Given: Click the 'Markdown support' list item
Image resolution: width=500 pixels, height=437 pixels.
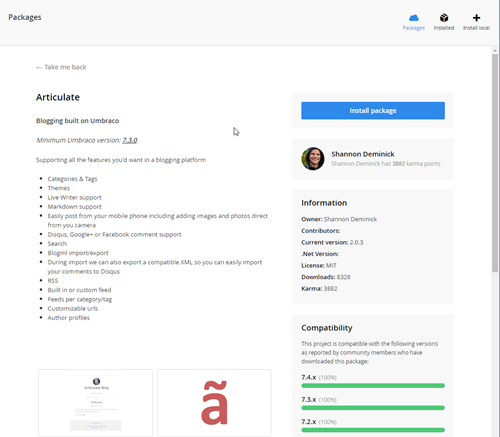Looking at the screenshot, I should (74, 207).
